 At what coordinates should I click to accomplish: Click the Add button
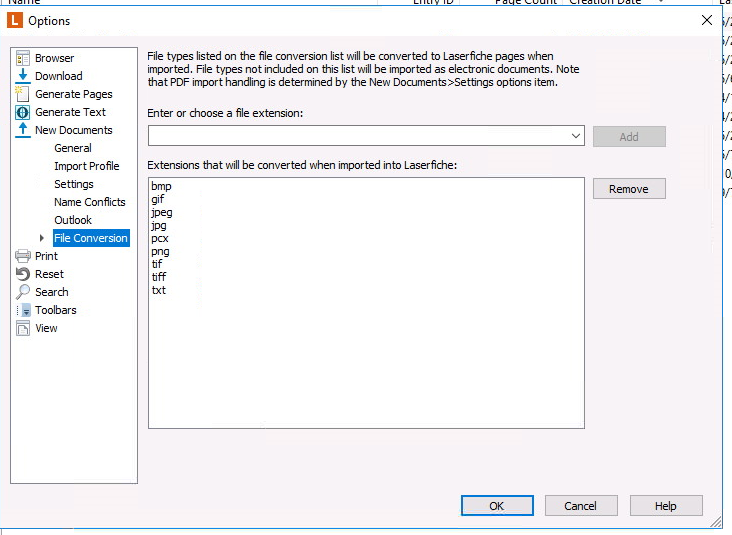point(629,137)
